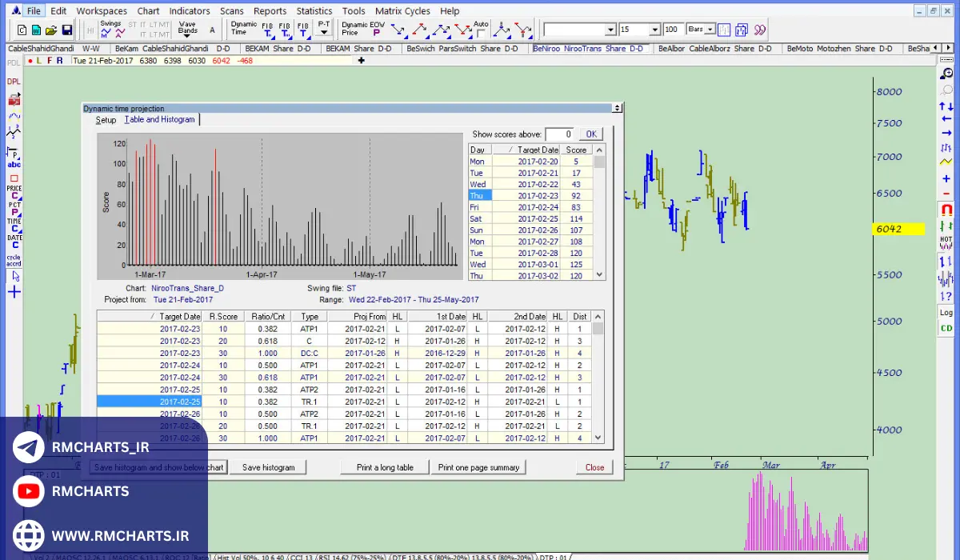960x560 pixels.
Task: Click the Save disk icon in toolbar
Action: [67, 30]
